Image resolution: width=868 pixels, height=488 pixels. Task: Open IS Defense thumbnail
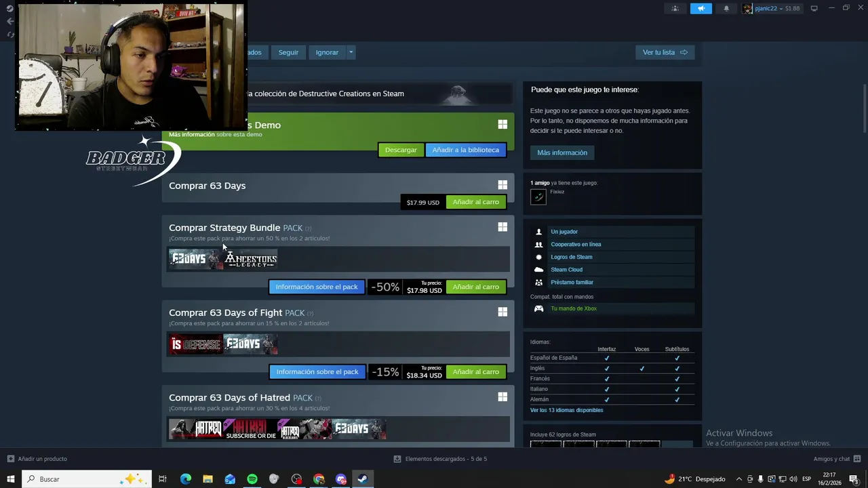coord(195,344)
